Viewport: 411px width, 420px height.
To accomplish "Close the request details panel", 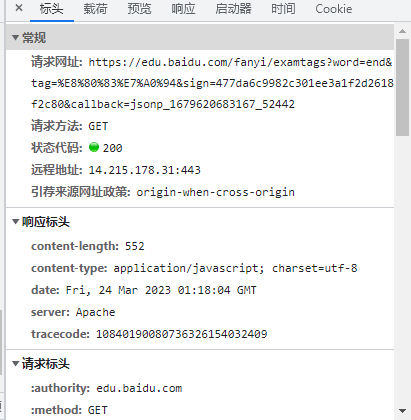I will click(x=19, y=8).
